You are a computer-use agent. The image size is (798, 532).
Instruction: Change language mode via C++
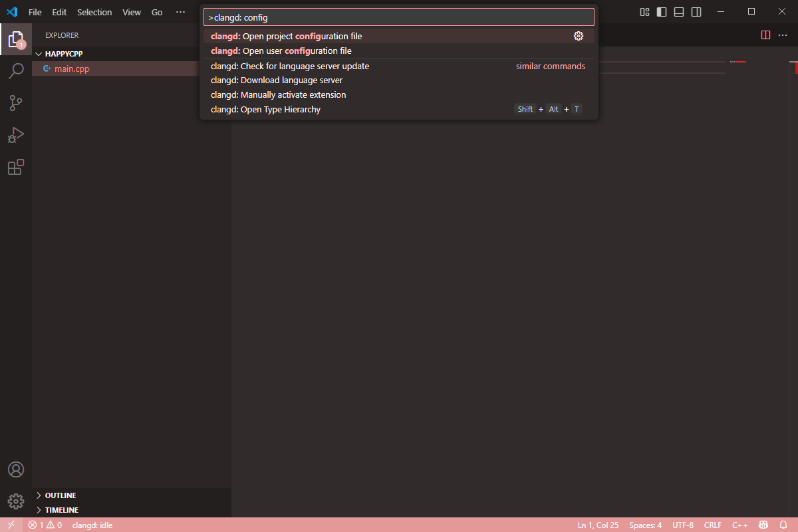740,525
